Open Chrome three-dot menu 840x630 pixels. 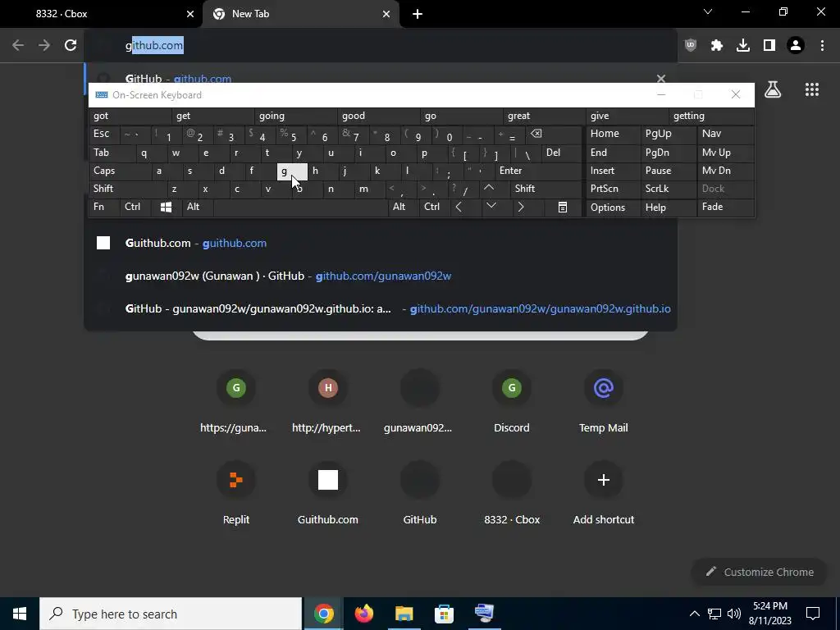pyautogui.click(x=822, y=45)
